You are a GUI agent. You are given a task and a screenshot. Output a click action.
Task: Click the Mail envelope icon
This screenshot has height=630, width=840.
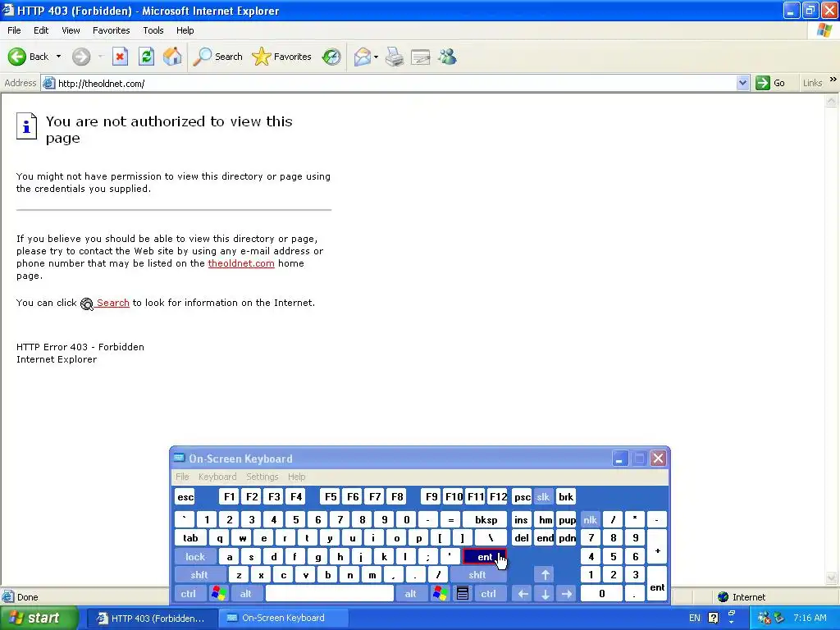click(363, 57)
